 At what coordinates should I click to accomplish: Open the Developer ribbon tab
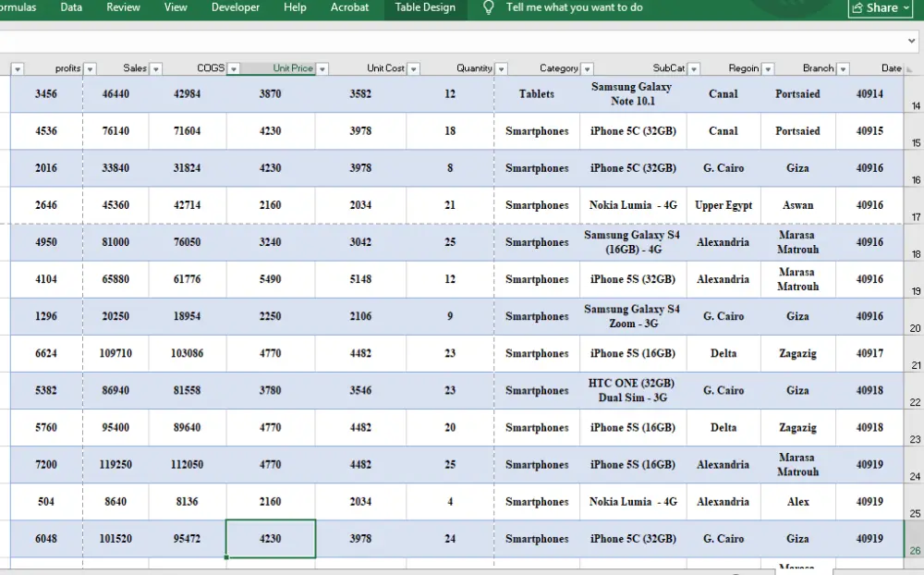(235, 7)
